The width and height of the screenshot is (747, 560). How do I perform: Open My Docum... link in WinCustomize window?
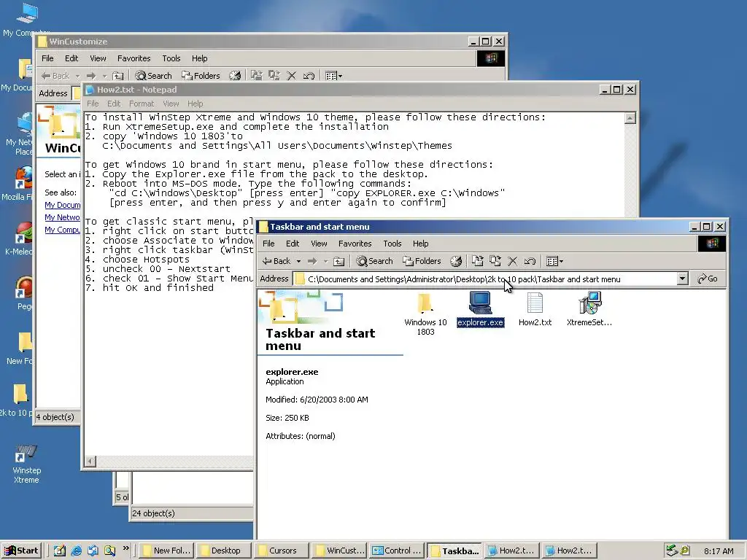(x=63, y=205)
